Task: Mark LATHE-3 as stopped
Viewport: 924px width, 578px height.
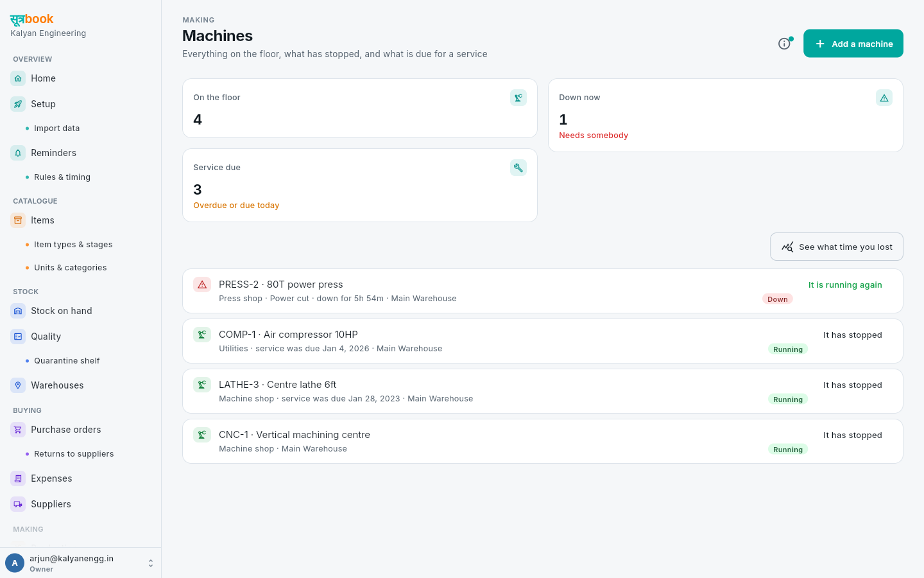Action: coord(853,385)
